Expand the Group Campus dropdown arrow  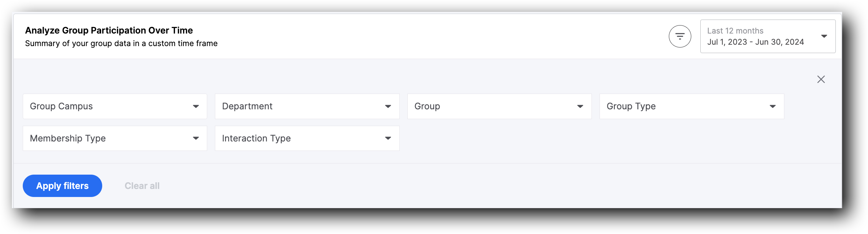click(196, 106)
